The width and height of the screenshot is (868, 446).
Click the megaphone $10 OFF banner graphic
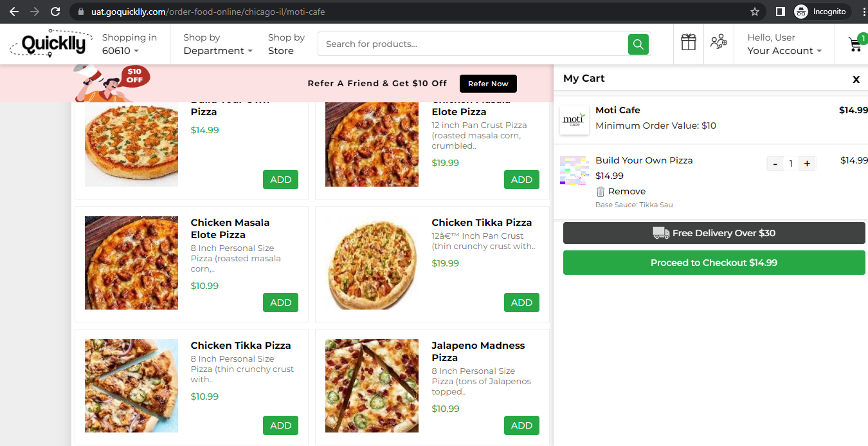coord(112,83)
